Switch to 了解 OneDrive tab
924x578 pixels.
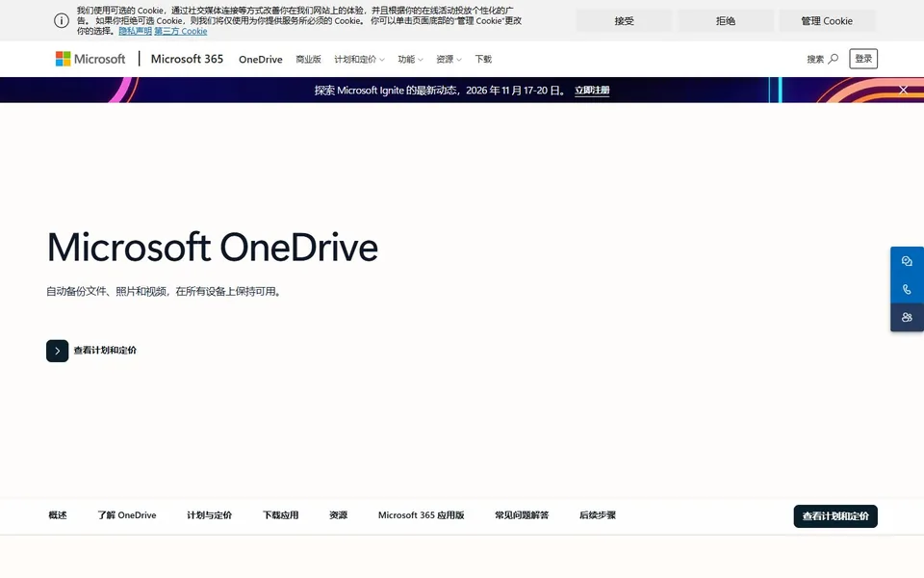(127, 514)
